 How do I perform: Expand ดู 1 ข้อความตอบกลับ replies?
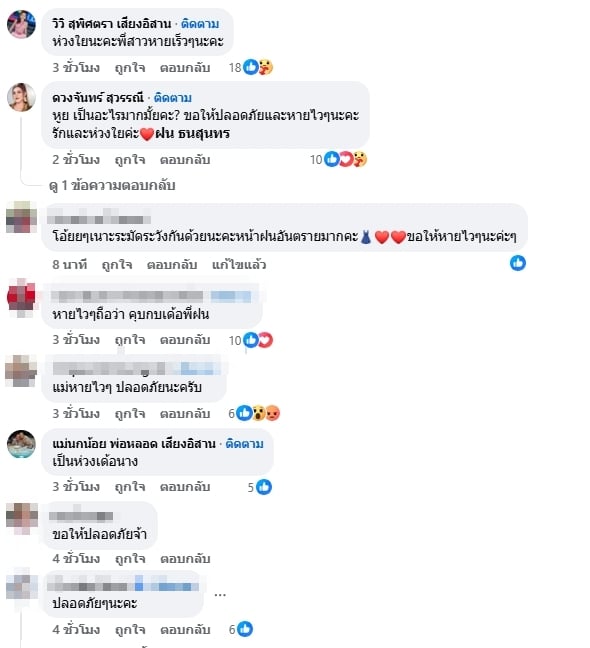(x=112, y=186)
